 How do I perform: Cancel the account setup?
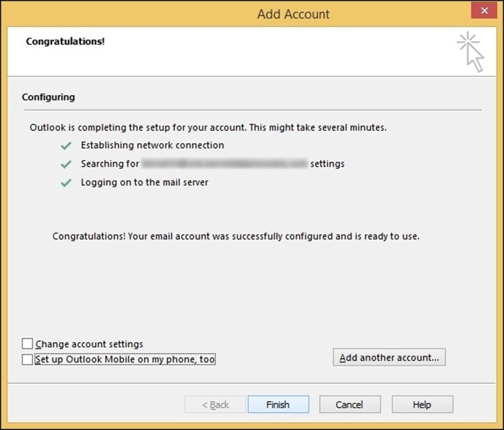tap(350, 404)
